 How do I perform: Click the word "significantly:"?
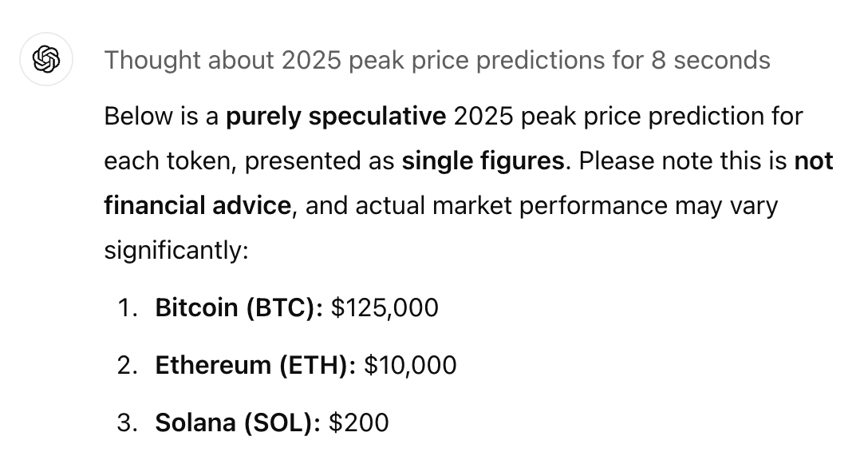[176, 250]
